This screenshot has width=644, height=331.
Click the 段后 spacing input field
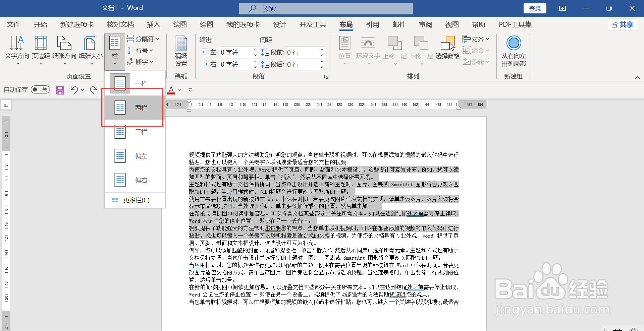click(302, 64)
